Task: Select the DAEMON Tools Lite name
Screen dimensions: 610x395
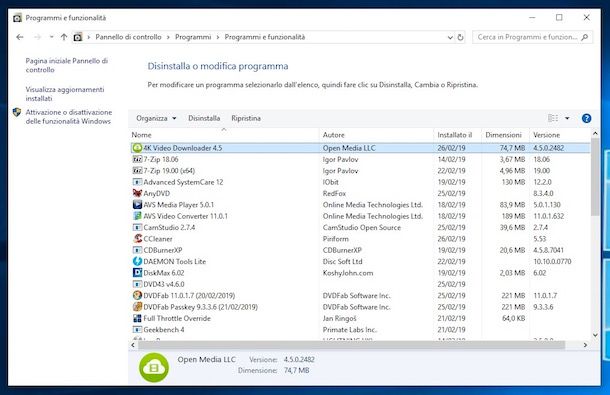Action: (x=175, y=262)
